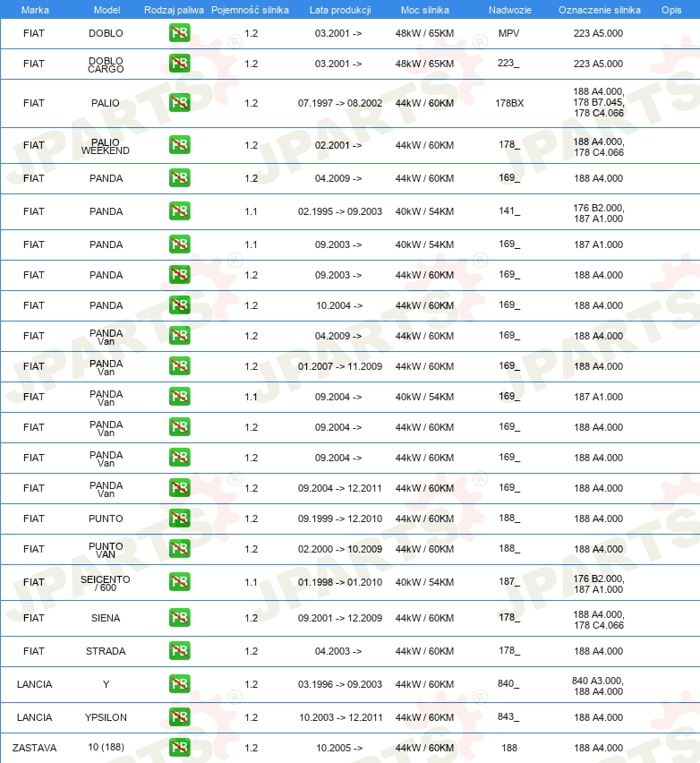700x763 pixels.
Task: Click engine code 840 A3.000, 188 A4.000
Action: click(x=598, y=686)
